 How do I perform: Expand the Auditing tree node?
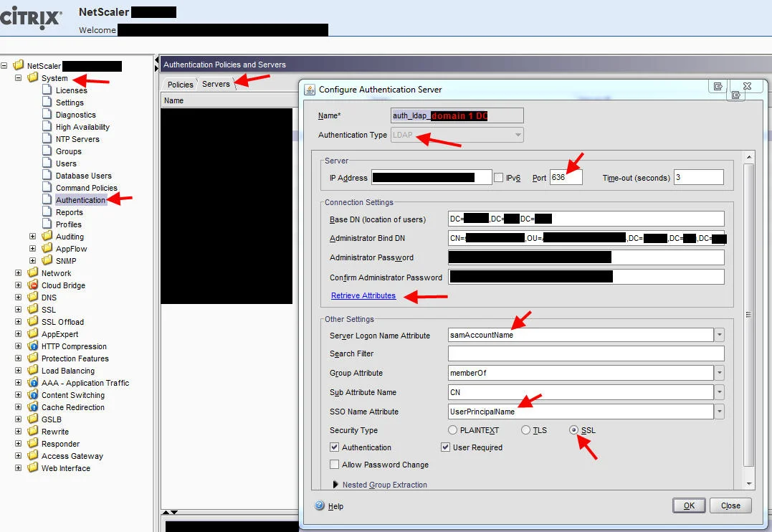click(x=32, y=236)
